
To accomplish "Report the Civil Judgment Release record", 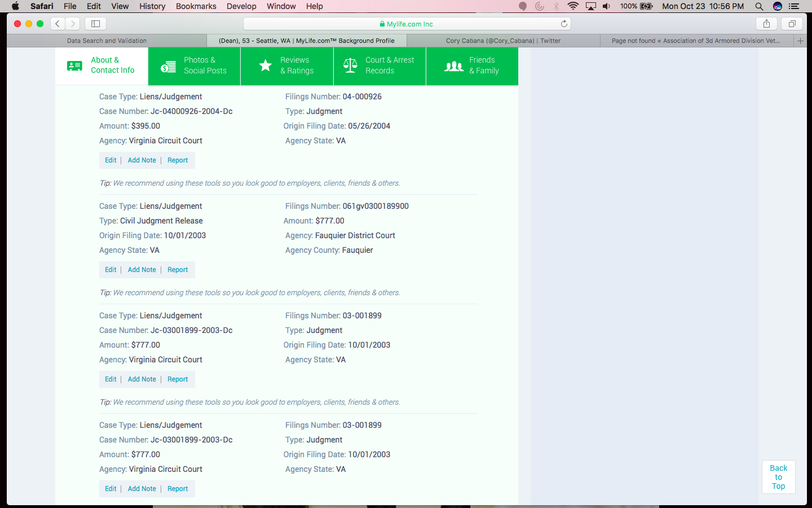I will pos(178,270).
